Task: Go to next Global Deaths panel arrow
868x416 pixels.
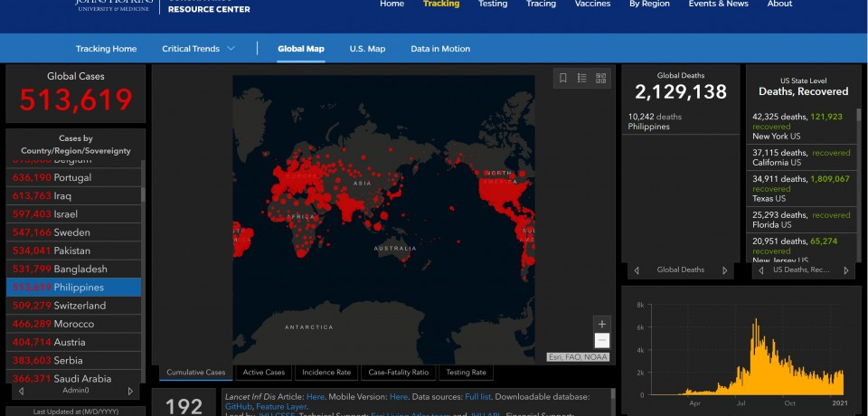Action: coord(724,270)
